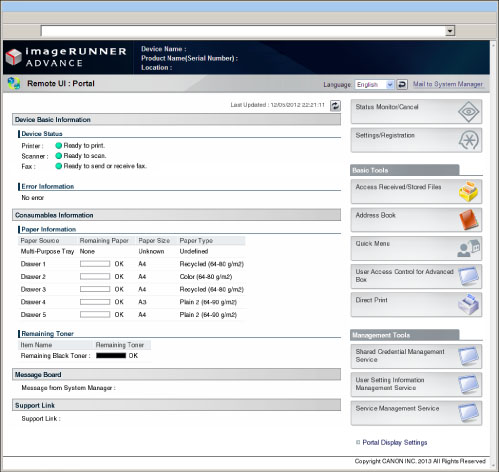Click the Remaining Black Toner level bar
Viewport: 499px width, 472px height.
point(111,356)
